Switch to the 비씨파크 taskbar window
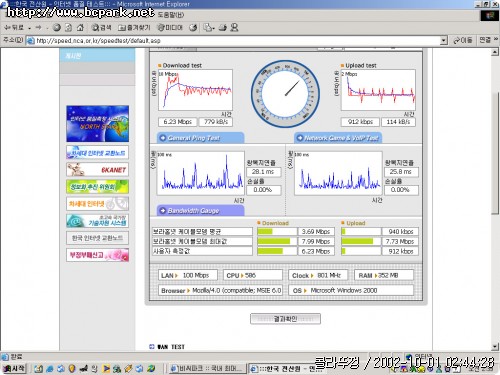Image resolution: width=500 pixels, height=375 pixels. point(207,369)
